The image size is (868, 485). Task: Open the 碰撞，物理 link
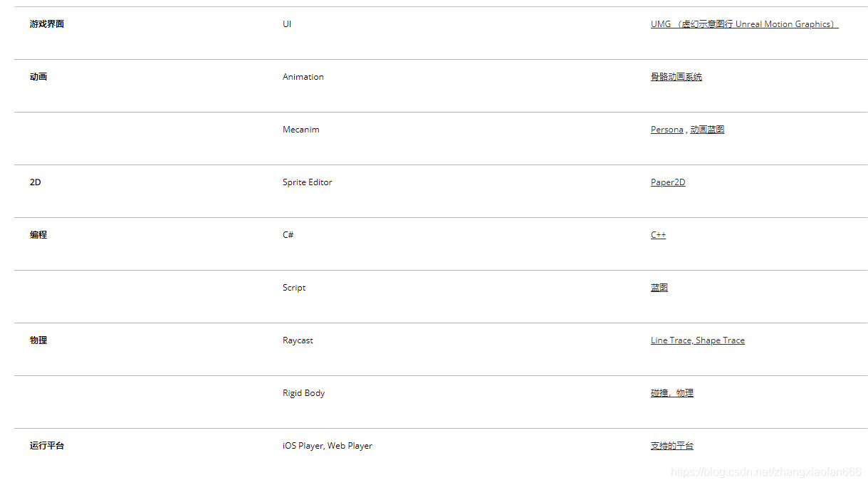coord(671,393)
